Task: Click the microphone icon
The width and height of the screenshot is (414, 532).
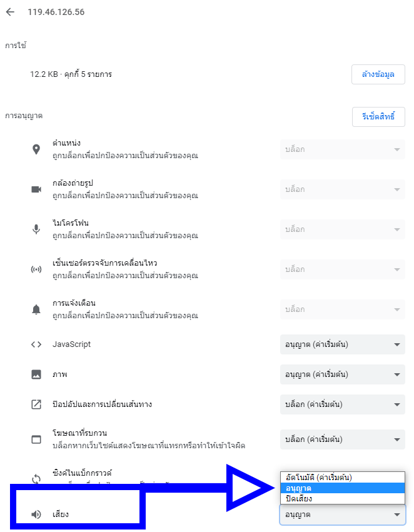Action: pyautogui.click(x=36, y=229)
